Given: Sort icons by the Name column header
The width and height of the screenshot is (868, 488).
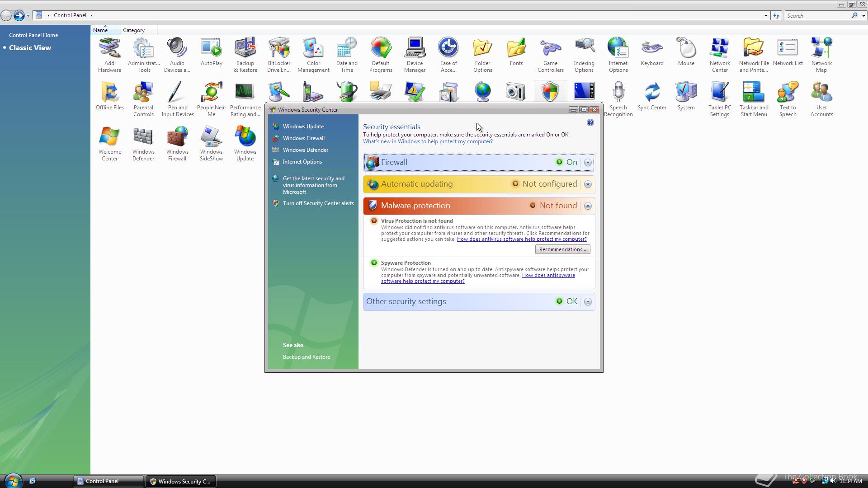Looking at the screenshot, I should (100, 30).
